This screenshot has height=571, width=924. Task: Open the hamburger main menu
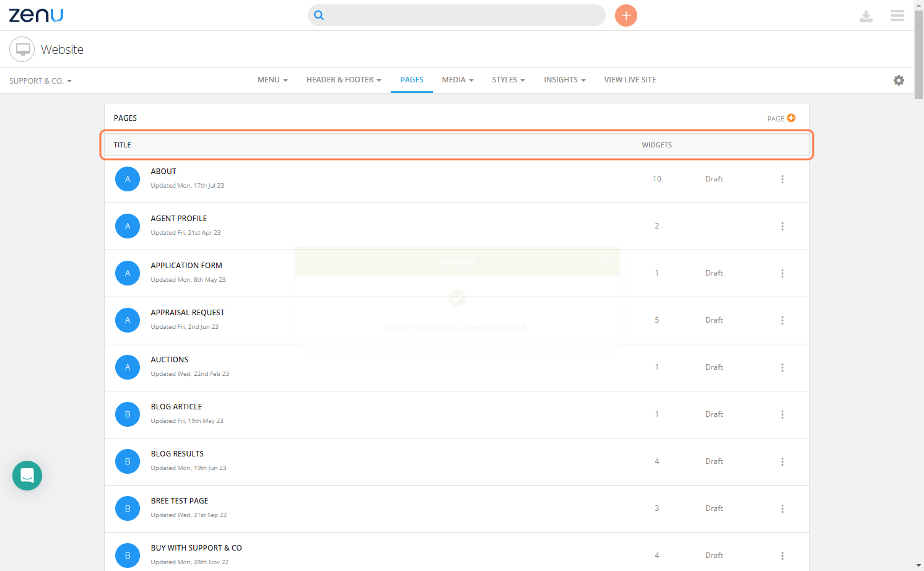897,15
